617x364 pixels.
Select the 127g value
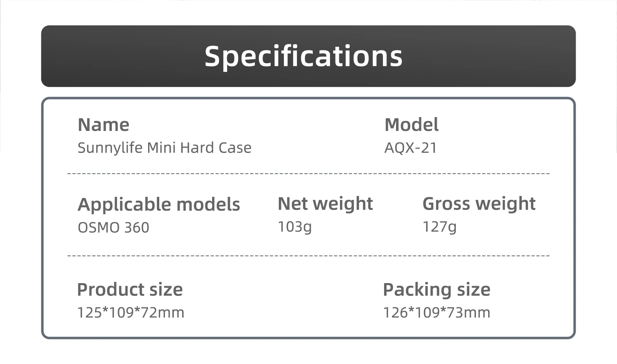click(440, 227)
